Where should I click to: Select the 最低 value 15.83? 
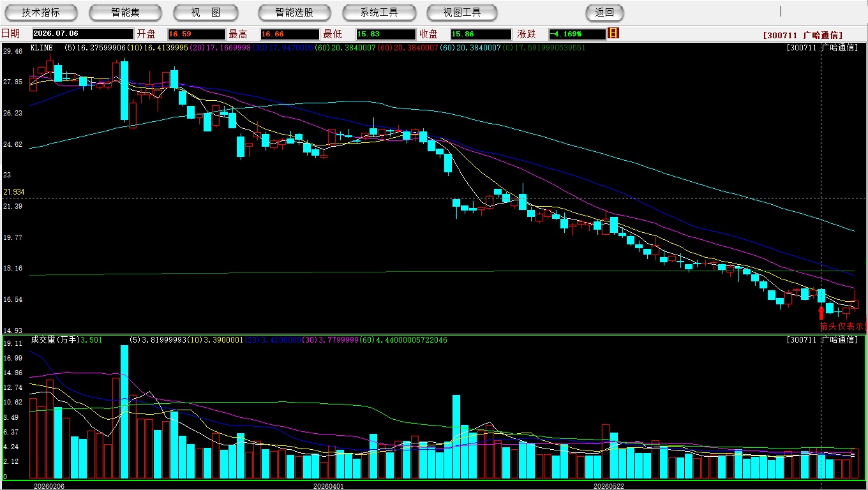(385, 34)
